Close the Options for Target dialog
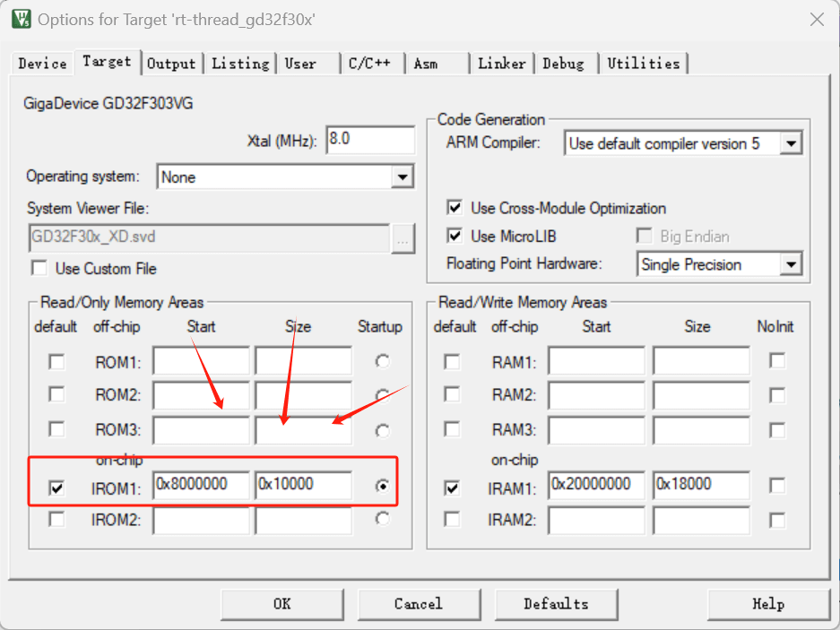 [x=816, y=19]
